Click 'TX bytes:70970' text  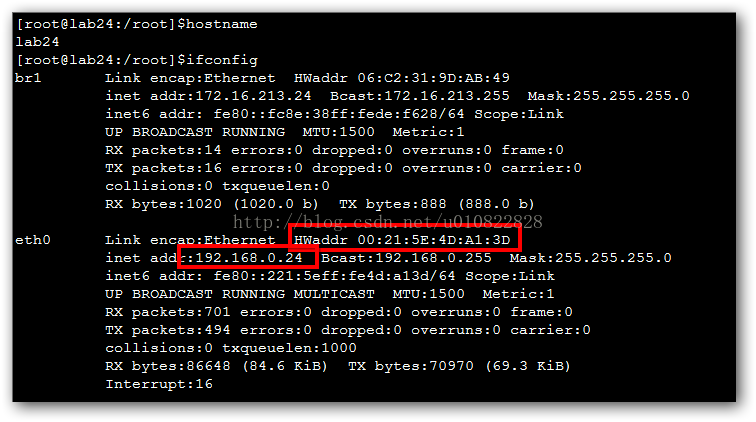click(x=411, y=366)
